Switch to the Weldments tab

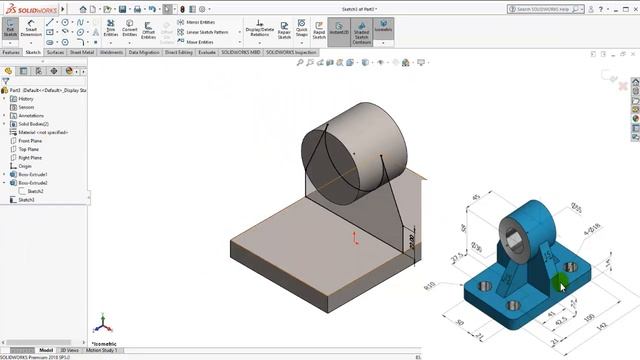click(111, 52)
